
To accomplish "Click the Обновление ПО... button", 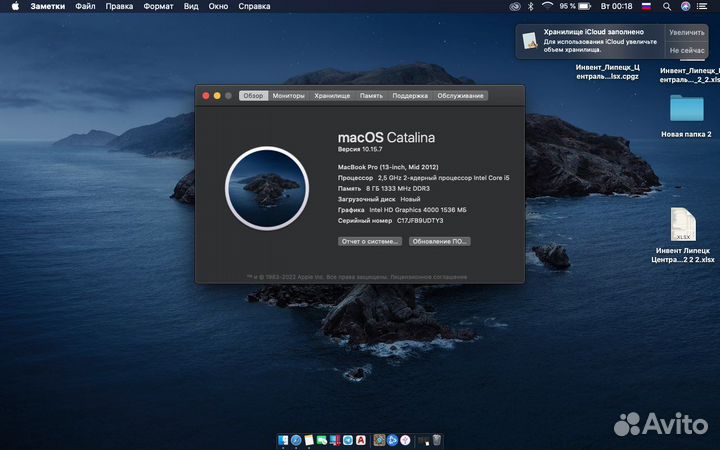I will coord(439,241).
